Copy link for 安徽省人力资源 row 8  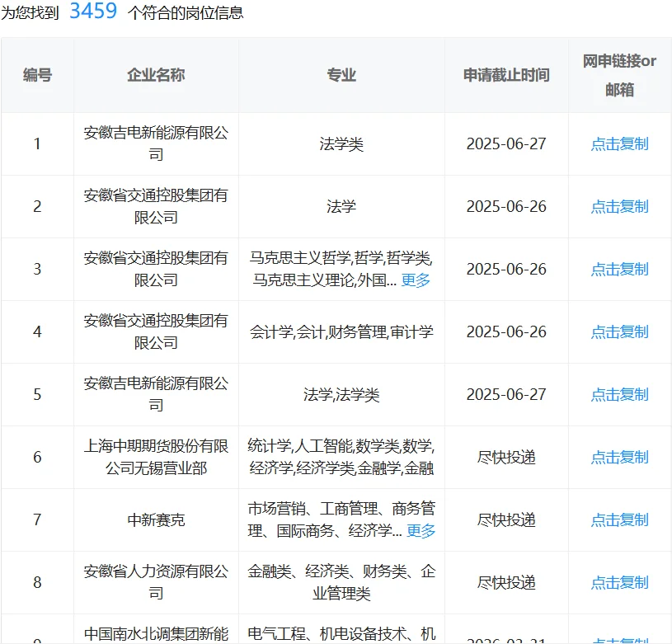[619, 582]
